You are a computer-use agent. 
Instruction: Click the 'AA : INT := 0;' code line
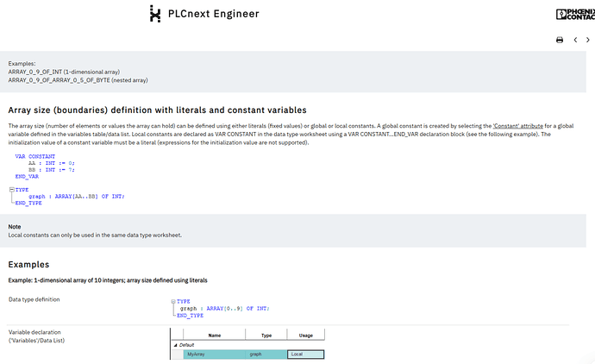coord(51,163)
